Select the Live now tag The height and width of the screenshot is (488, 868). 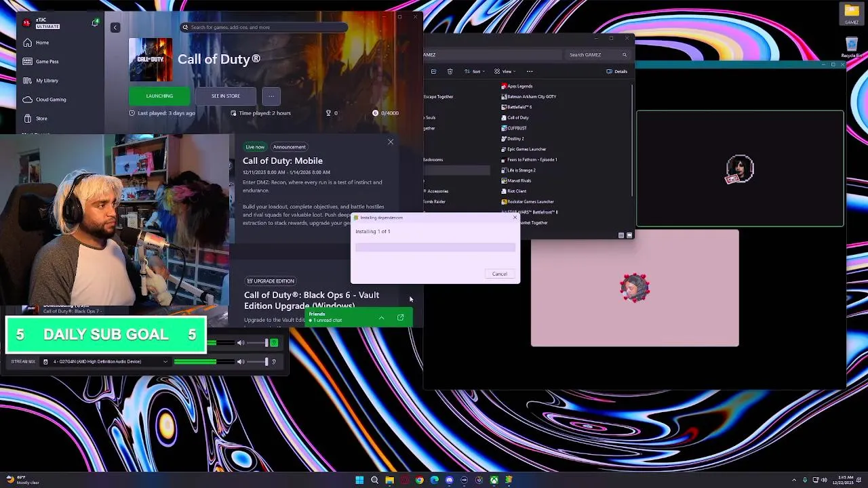pyautogui.click(x=255, y=147)
